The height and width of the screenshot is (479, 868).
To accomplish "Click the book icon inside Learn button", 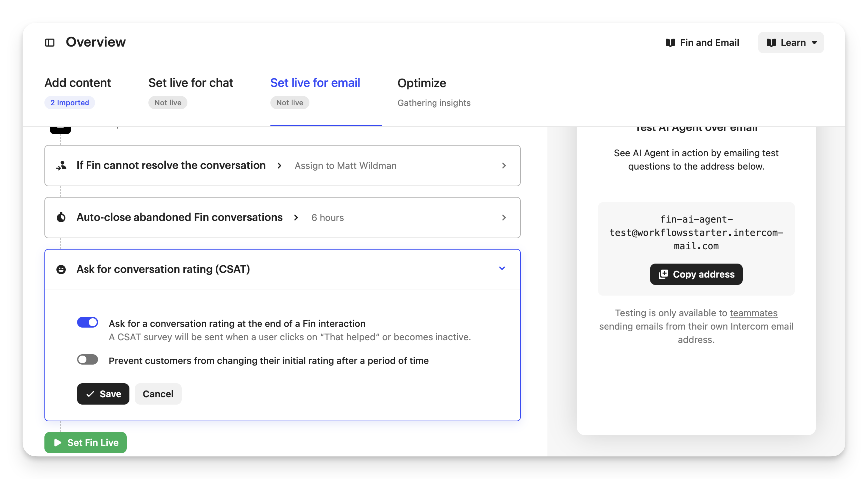I will pos(771,43).
